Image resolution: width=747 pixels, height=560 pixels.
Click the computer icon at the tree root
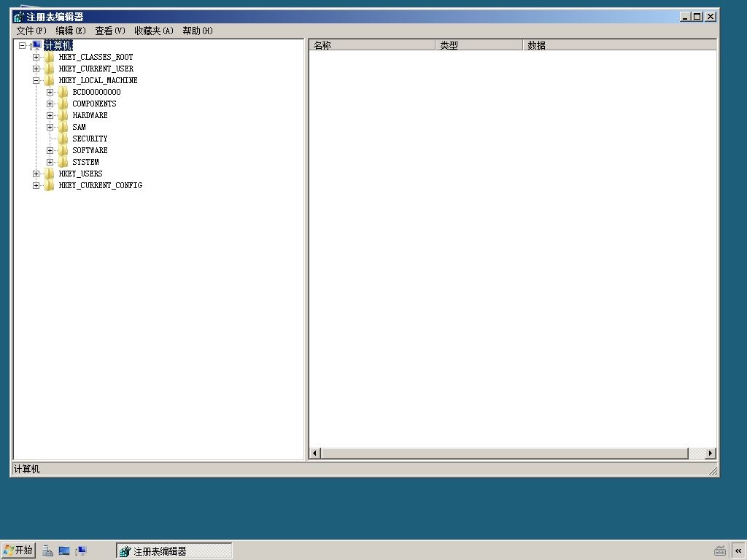(x=36, y=46)
